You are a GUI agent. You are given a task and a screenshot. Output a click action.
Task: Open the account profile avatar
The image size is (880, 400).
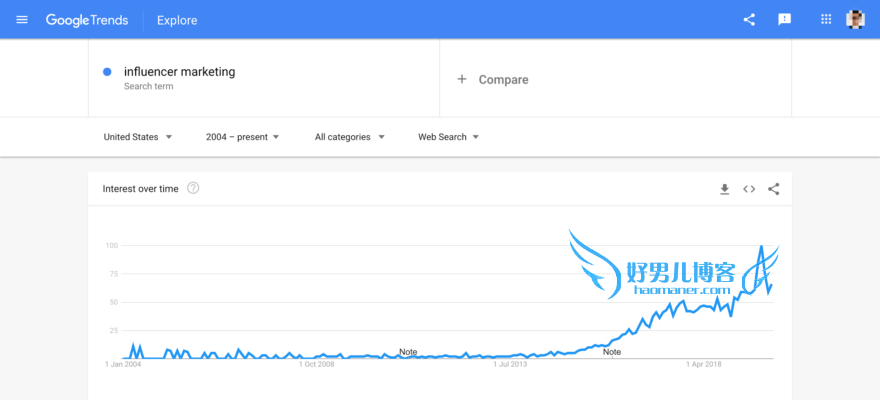(855, 20)
